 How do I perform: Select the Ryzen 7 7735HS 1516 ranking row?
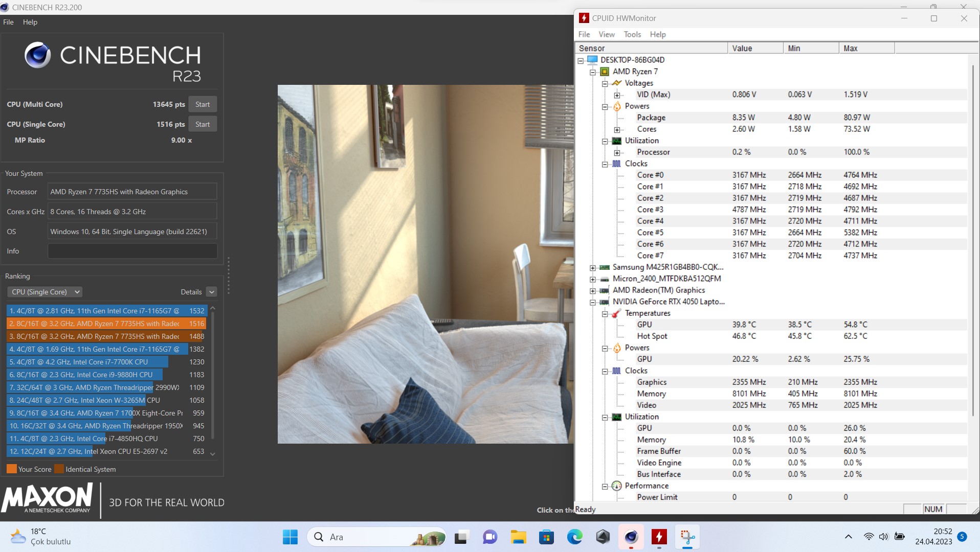[107, 324]
